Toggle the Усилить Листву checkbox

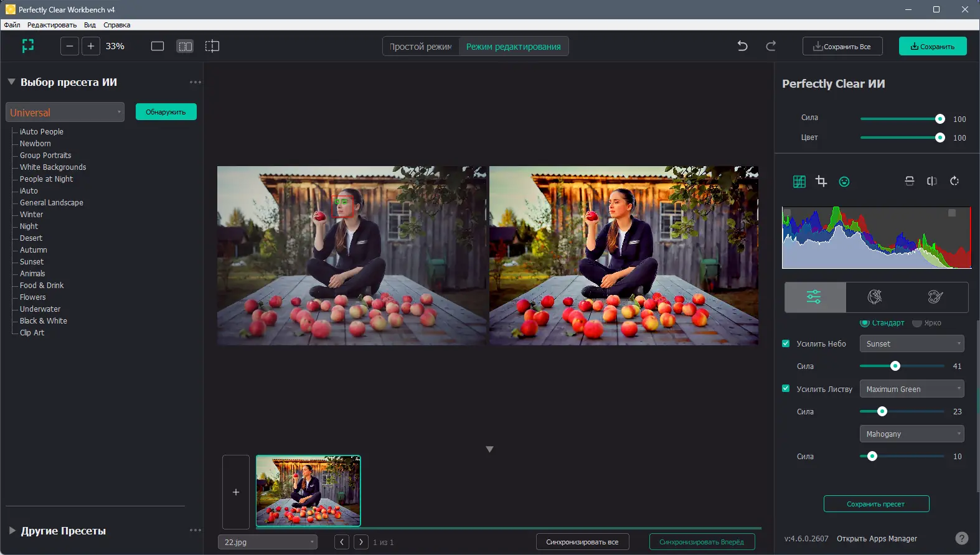(x=786, y=388)
